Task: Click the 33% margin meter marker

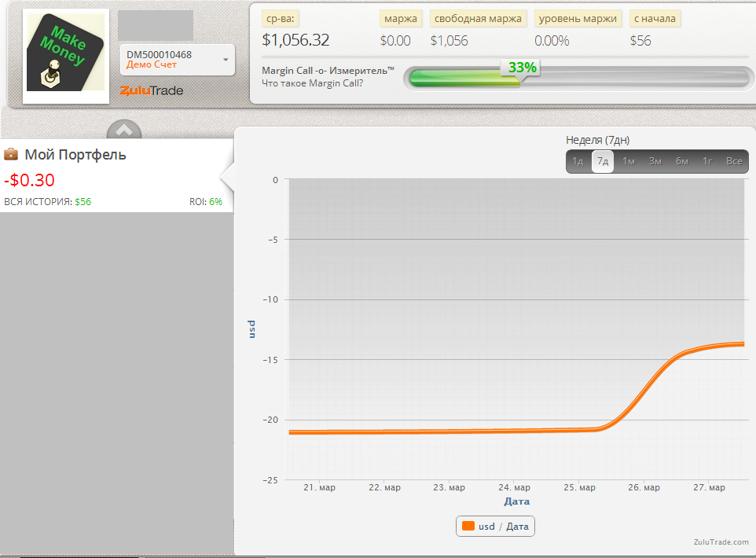Action: tap(522, 68)
